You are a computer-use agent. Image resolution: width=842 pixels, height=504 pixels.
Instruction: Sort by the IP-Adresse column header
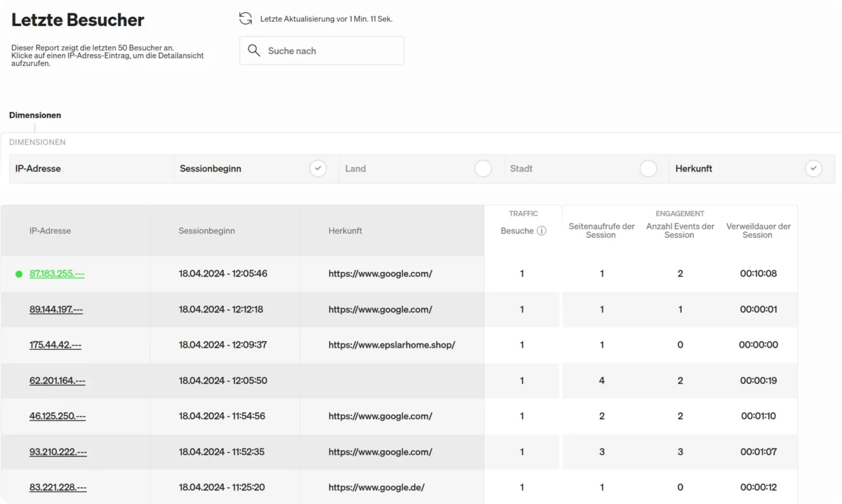[x=50, y=231]
